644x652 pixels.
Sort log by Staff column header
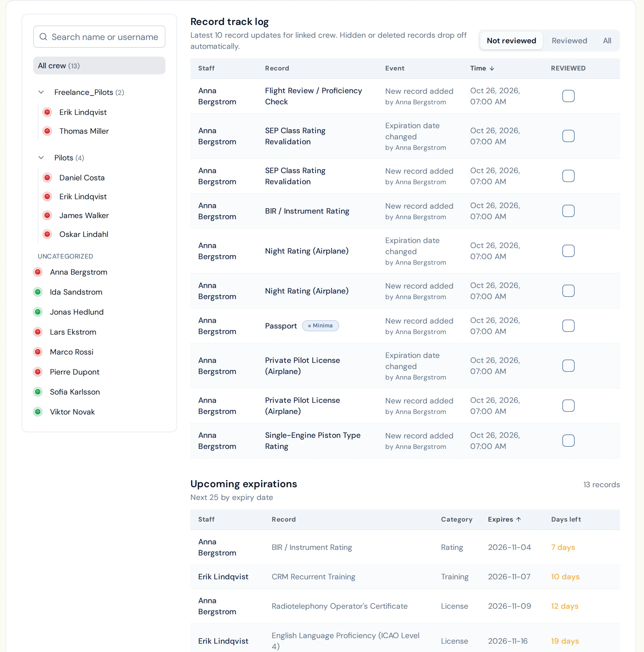pyautogui.click(x=206, y=68)
